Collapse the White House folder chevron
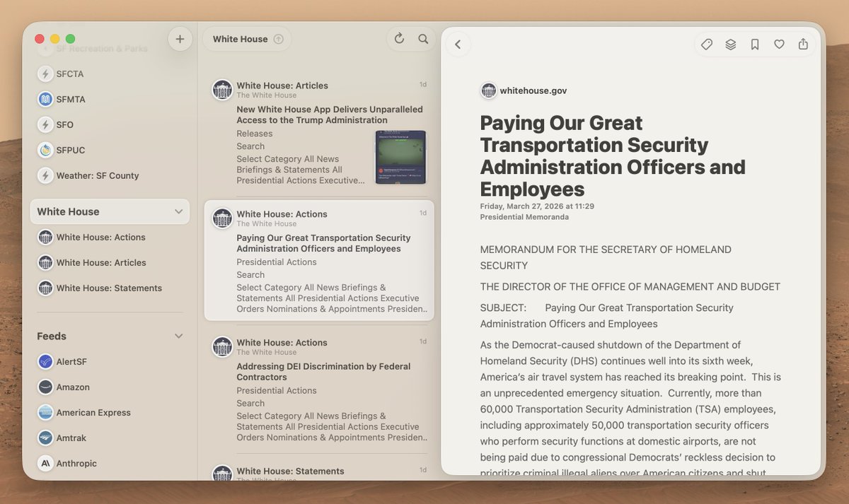Screen dimensions: 849x504 [x=178, y=211]
